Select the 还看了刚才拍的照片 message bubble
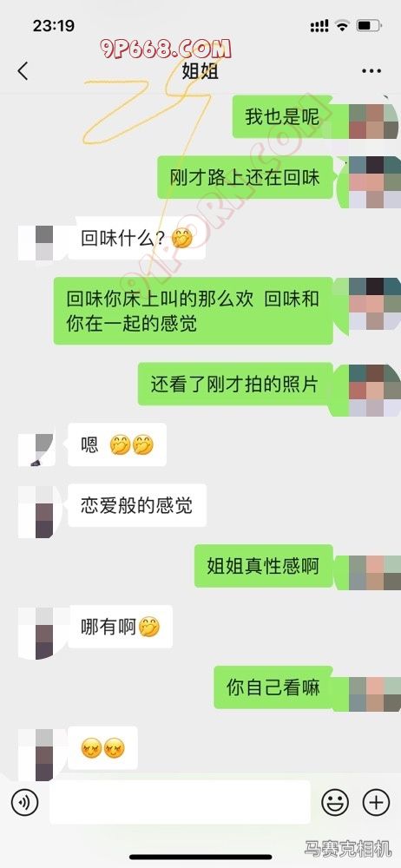Screen dimensions: 401x868 (235, 385)
